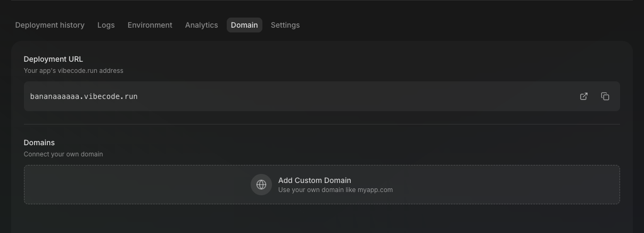
Task: Click the globe icon for custom domain
Action: 261,185
